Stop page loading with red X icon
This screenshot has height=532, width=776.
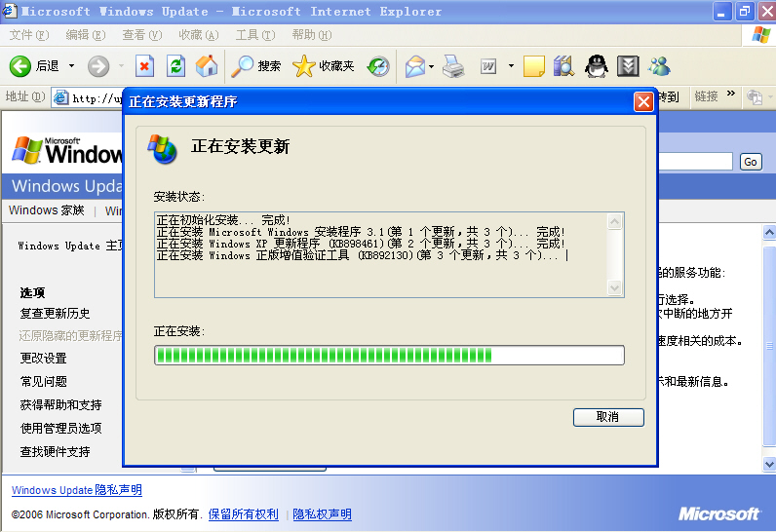pos(144,65)
